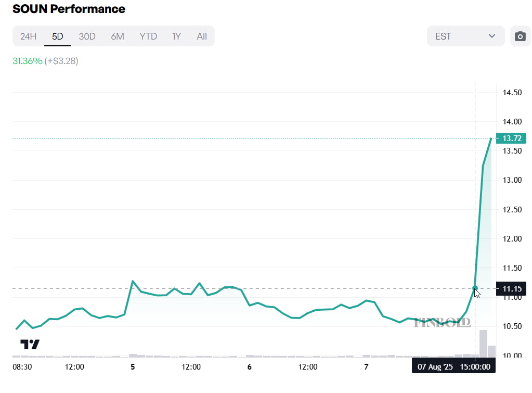Screen dimensions: 532x393
Task: Select the YTD range tab
Action: pyautogui.click(x=148, y=36)
